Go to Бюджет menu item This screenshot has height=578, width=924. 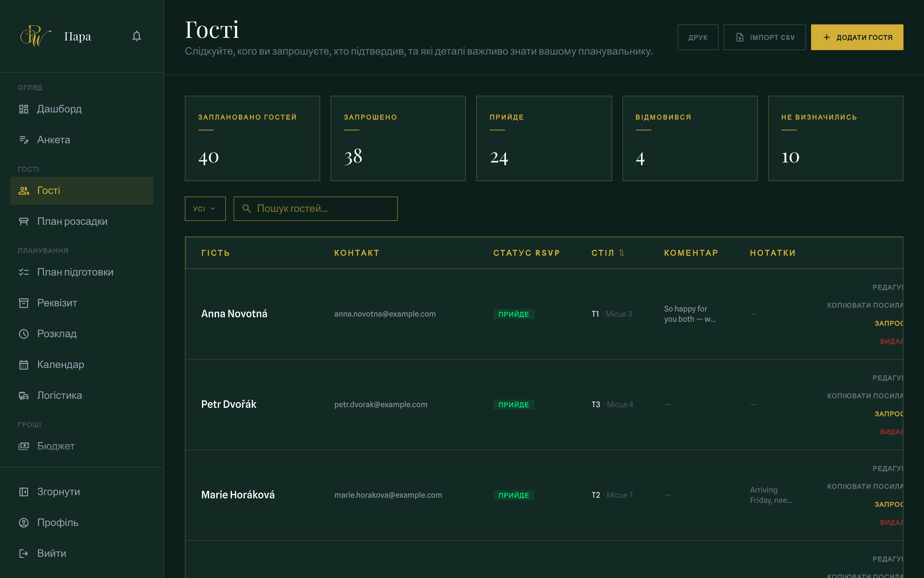pyautogui.click(x=82, y=446)
